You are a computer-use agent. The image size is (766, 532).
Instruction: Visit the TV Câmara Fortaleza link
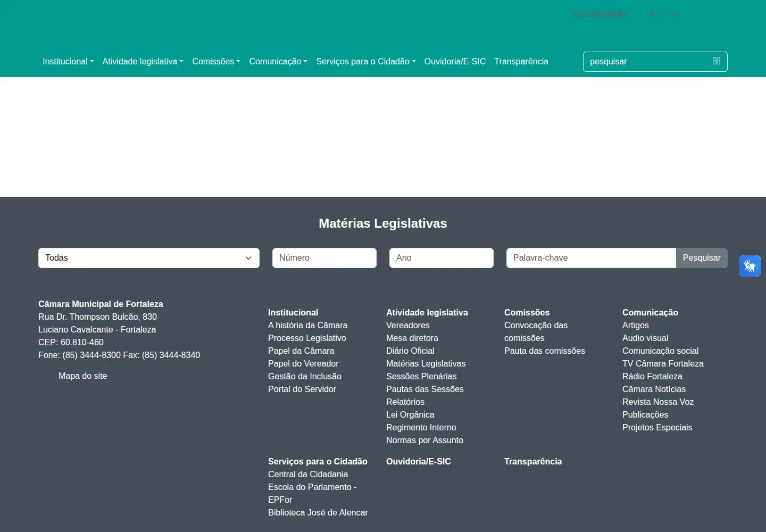coord(663,363)
